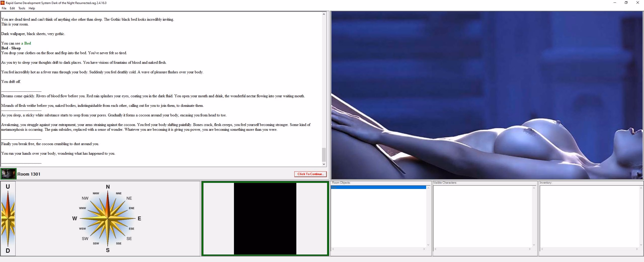
Task: Move south on the compass
Action: click(x=108, y=250)
